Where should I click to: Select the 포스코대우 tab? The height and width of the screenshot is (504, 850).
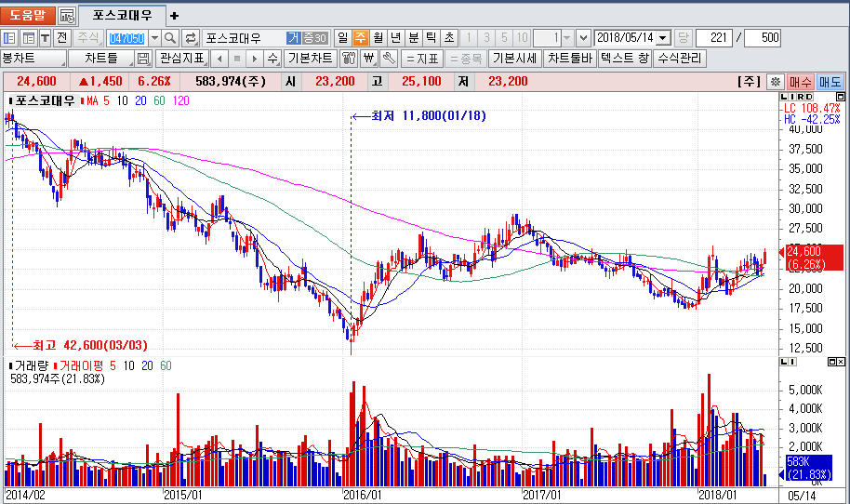click(123, 16)
